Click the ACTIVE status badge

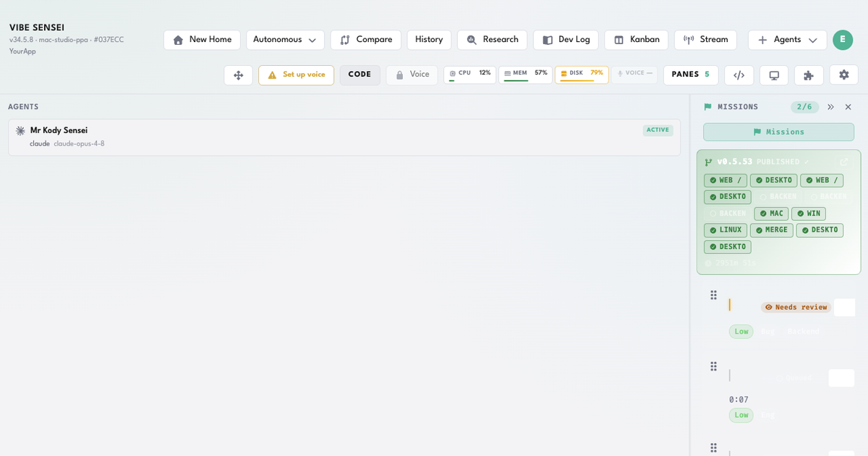[658, 130]
